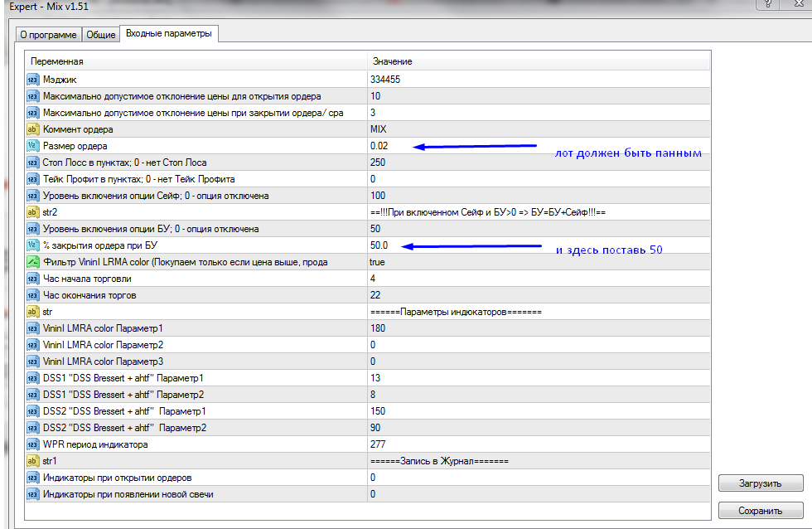Viewport: 812px width, 529px height.
Task: Click the icon beside Уровень включения опции БУ
Action: (x=32, y=229)
